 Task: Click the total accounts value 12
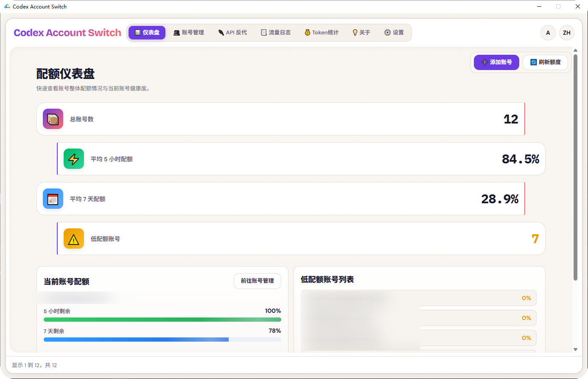[511, 119]
